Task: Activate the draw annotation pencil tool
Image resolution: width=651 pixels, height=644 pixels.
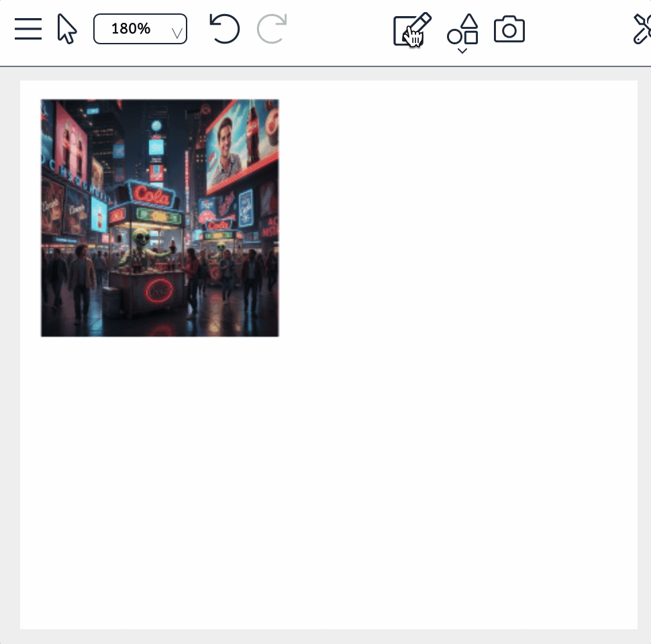Action: click(x=412, y=30)
